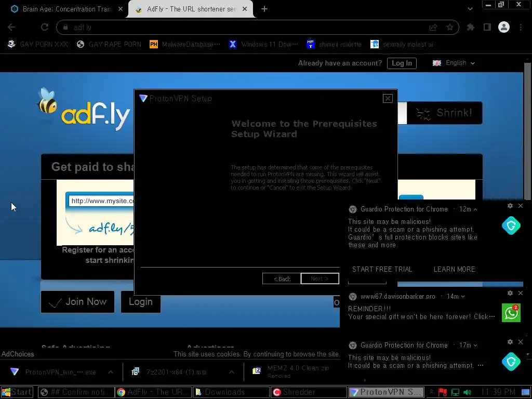Image resolution: width=532 pixels, height=399 pixels.
Task: Dismiss the davisonbarker.pro notification
Action: 521,293
